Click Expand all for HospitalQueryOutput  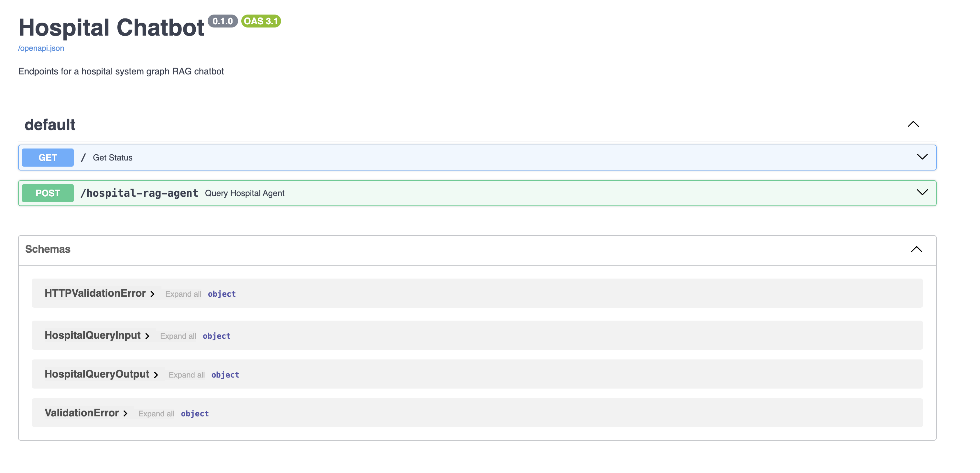[x=186, y=375]
